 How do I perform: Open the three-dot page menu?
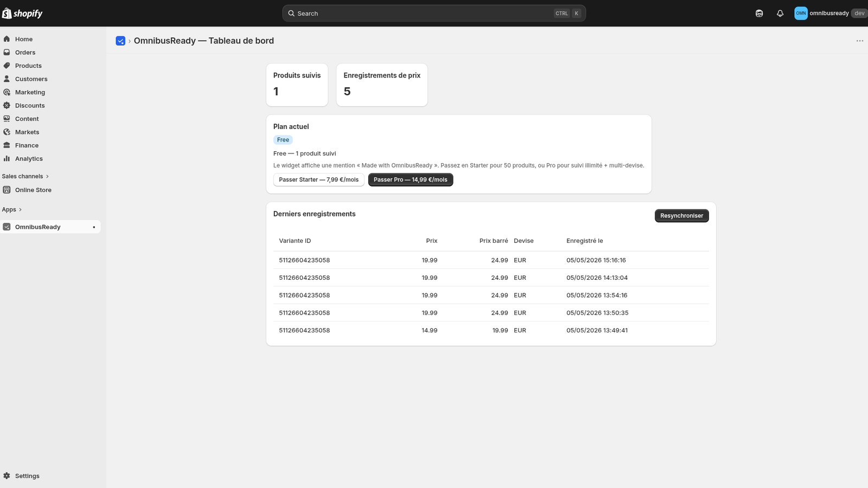click(860, 41)
